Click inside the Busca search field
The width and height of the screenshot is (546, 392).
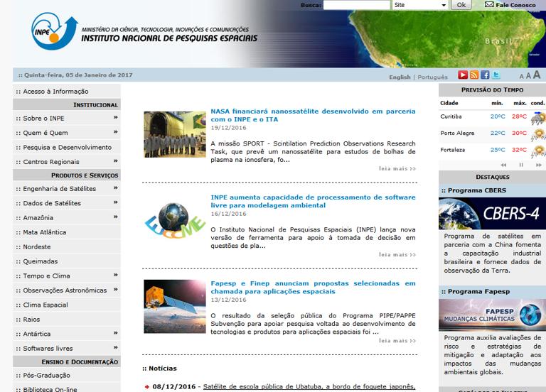click(355, 5)
